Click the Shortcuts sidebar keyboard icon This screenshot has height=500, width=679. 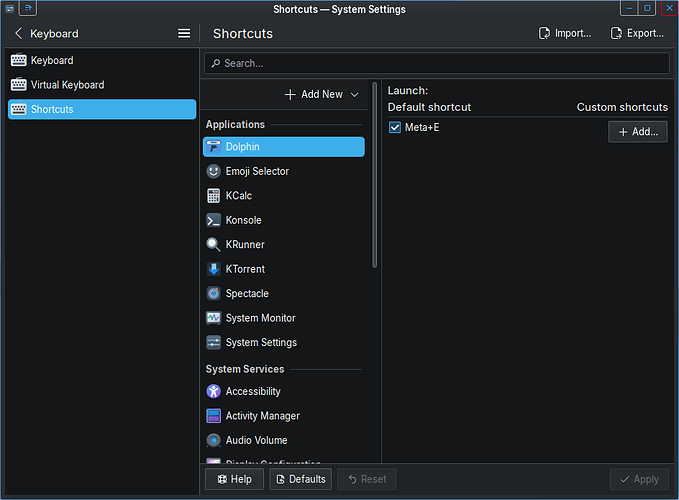18,109
